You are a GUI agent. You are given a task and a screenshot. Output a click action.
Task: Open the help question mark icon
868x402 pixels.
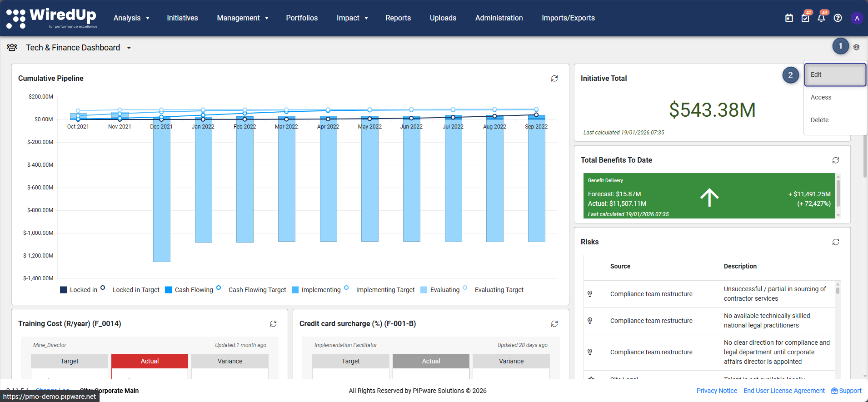838,18
